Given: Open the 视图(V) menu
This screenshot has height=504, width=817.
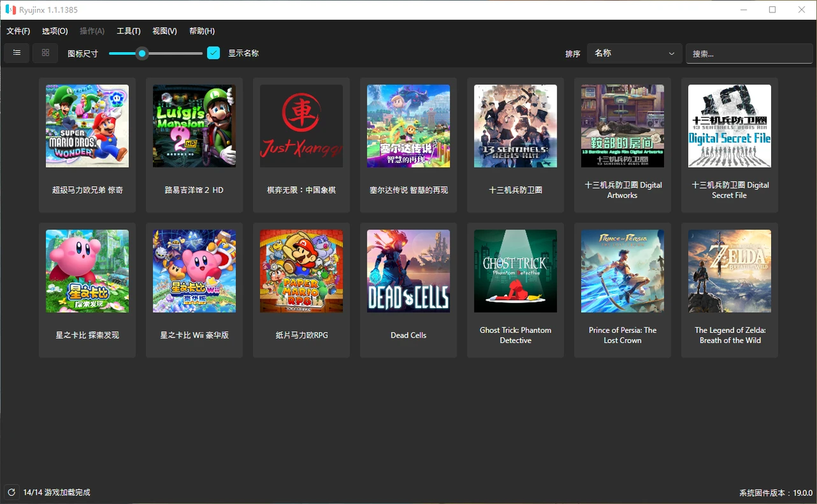Looking at the screenshot, I should click(x=164, y=31).
